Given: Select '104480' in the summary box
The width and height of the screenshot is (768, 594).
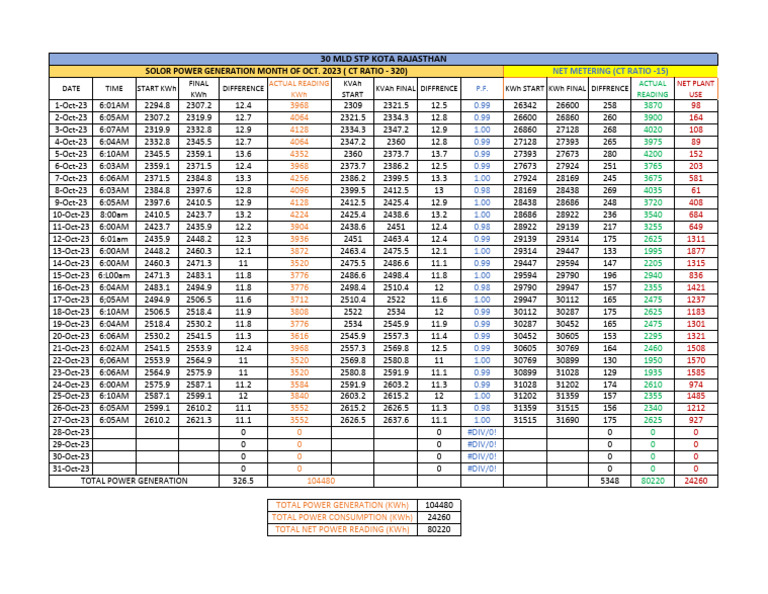Looking at the screenshot, I should point(439,505).
